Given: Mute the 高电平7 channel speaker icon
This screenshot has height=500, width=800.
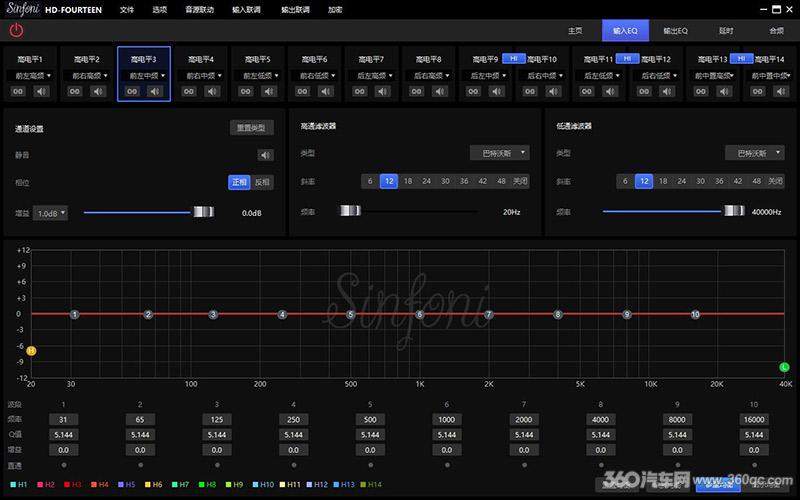Looking at the screenshot, I should click(383, 92).
